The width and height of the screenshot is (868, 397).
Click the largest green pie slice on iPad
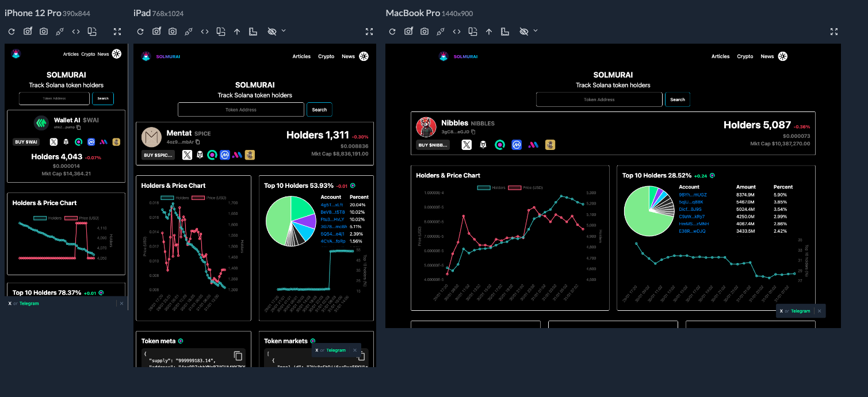tap(277, 225)
